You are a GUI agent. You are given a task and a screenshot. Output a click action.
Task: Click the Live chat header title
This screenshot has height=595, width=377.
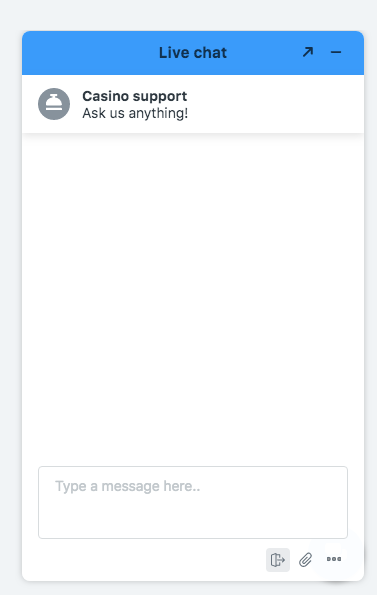pyautogui.click(x=193, y=53)
